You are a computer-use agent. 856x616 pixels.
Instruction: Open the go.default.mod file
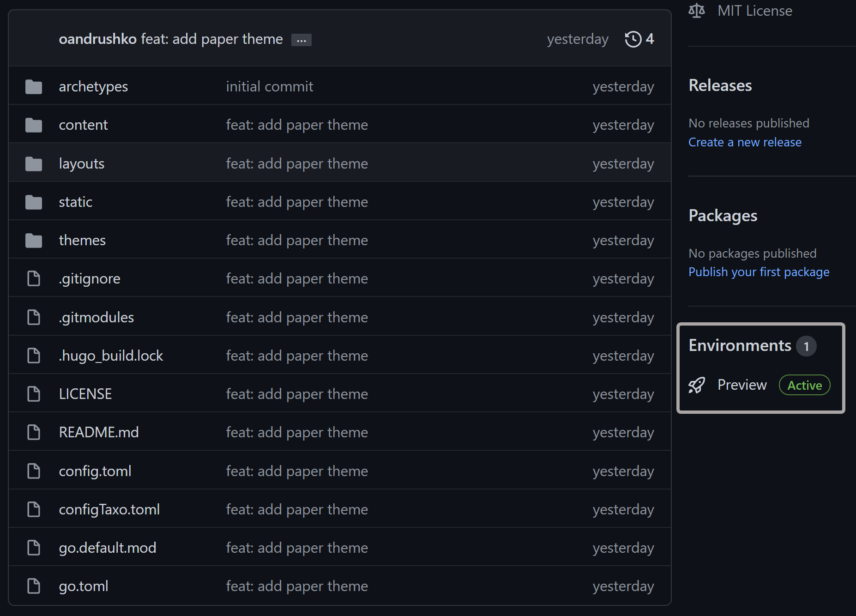point(108,548)
